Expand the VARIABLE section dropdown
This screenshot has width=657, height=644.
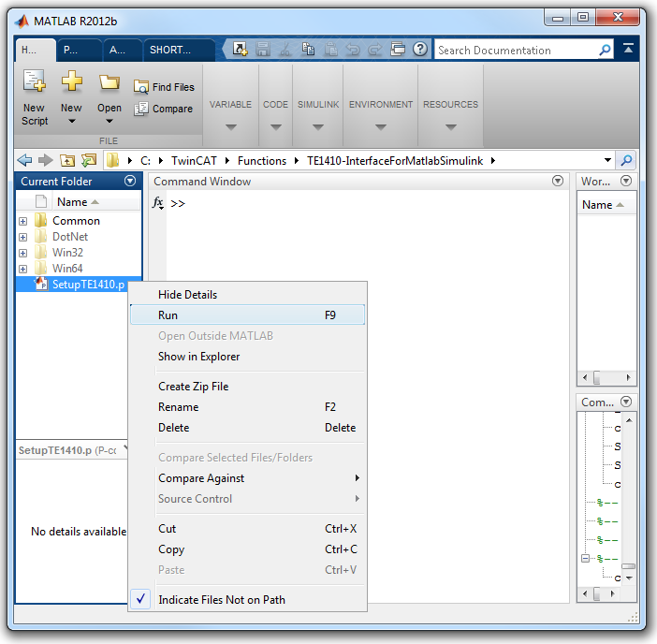(231, 126)
